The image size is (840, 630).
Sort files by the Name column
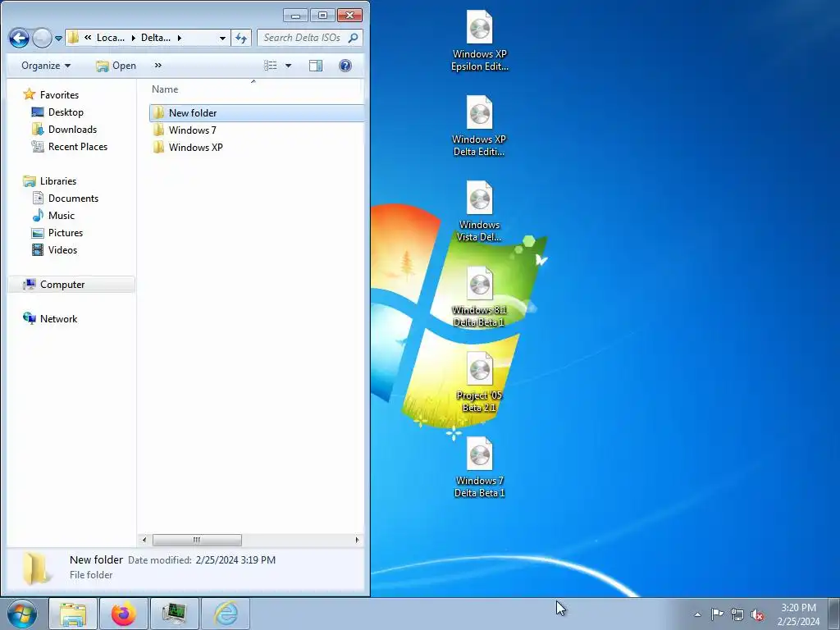(x=165, y=89)
